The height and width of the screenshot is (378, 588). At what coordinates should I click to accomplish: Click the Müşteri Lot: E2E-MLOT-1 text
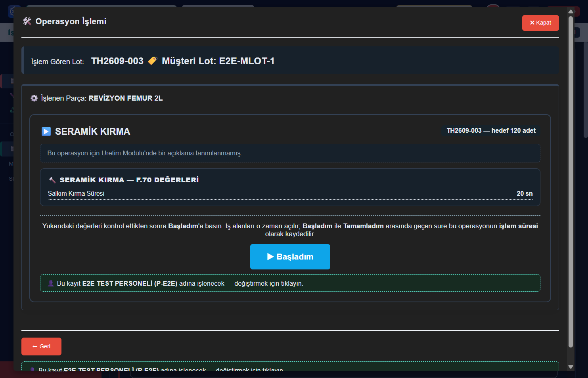(218, 61)
